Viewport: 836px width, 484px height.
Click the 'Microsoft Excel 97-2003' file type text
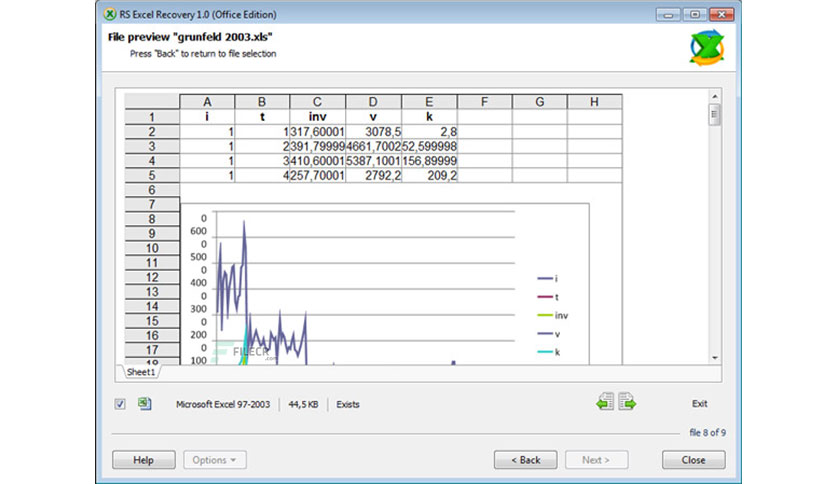223,404
